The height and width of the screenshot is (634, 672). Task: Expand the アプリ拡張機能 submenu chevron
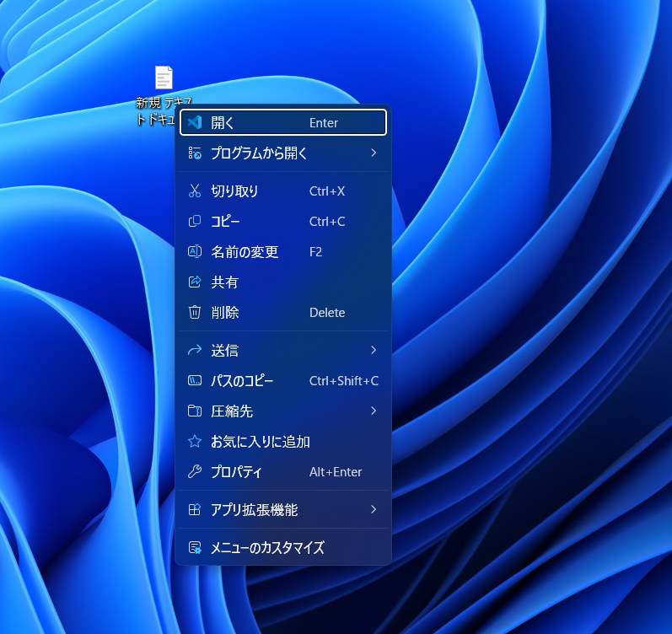[x=374, y=509]
